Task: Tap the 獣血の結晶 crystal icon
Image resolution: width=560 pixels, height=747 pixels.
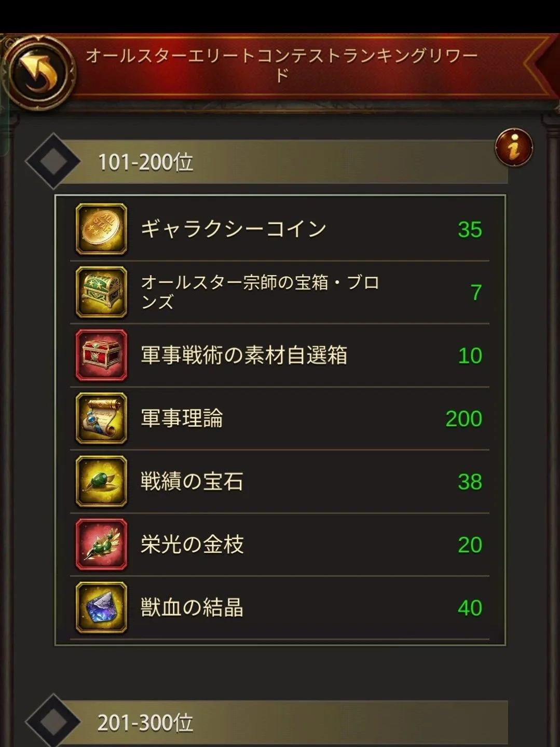Action: tap(101, 607)
